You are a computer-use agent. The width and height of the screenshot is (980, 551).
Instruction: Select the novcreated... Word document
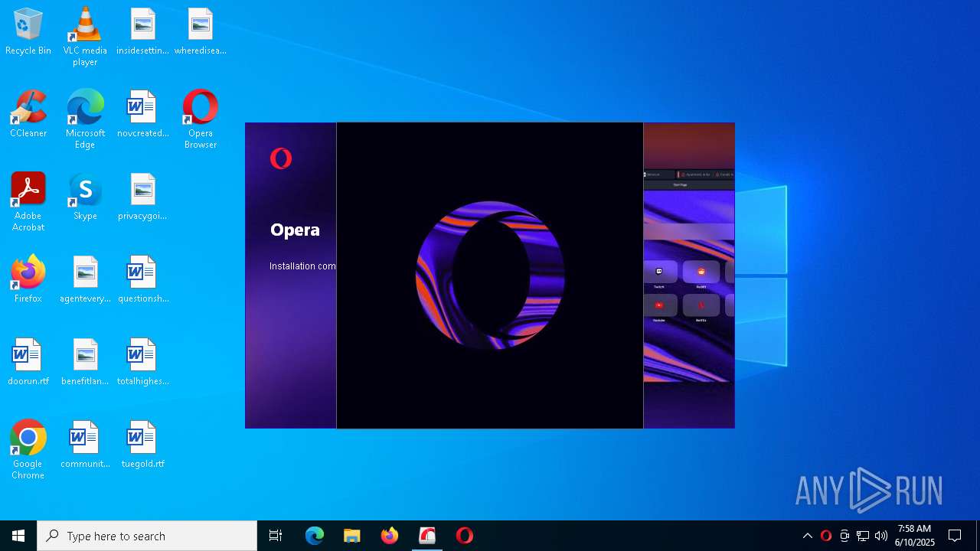[142, 115]
